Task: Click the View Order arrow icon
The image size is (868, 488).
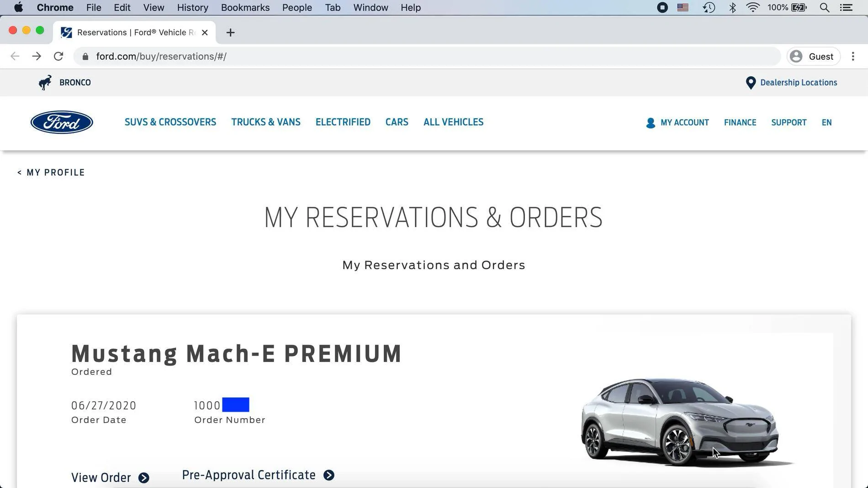Action: (144, 478)
